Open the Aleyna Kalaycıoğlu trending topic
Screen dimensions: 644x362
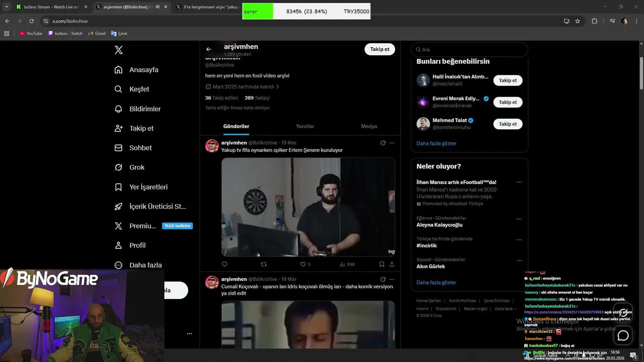[x=439, y=225]
